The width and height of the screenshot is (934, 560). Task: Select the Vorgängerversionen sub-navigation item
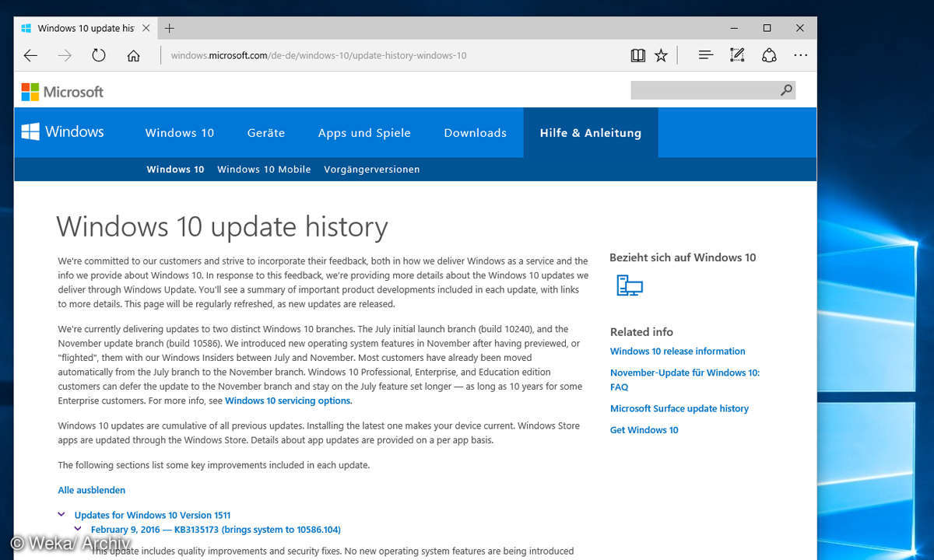point(372,169)
